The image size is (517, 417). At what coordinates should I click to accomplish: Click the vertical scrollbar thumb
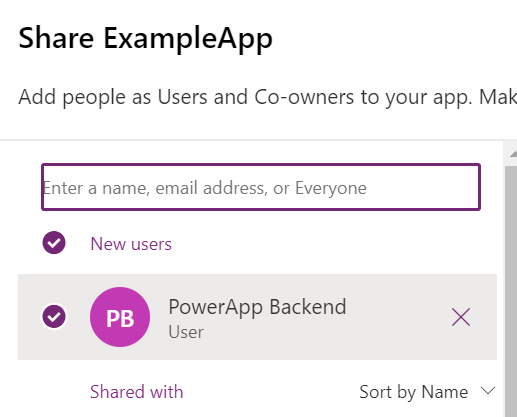tap(511, 290)
